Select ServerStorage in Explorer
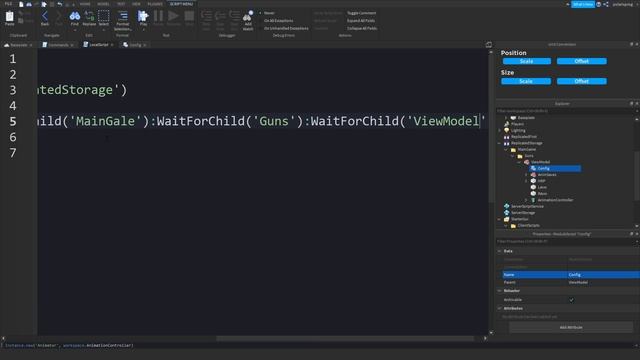This screenshot has width=640, height=360. [523, 213]
